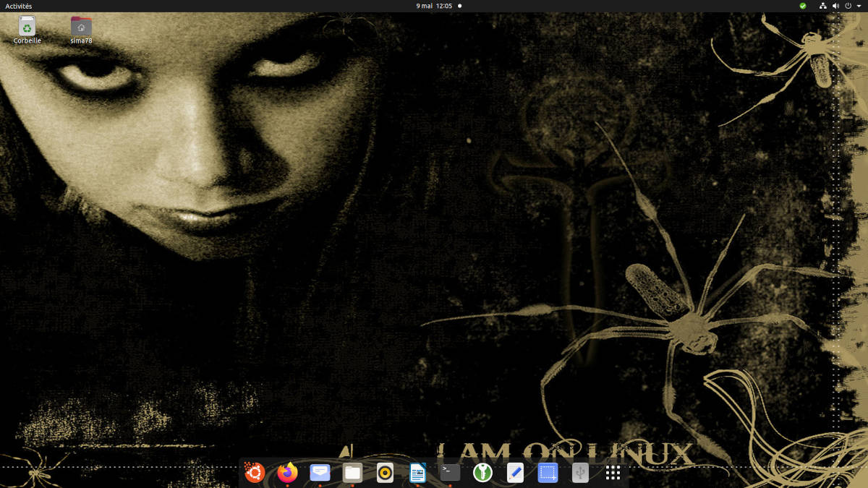This screenshot has width=868, height=488.
Task: Open the mail client in dock
Action: [320, 473]
